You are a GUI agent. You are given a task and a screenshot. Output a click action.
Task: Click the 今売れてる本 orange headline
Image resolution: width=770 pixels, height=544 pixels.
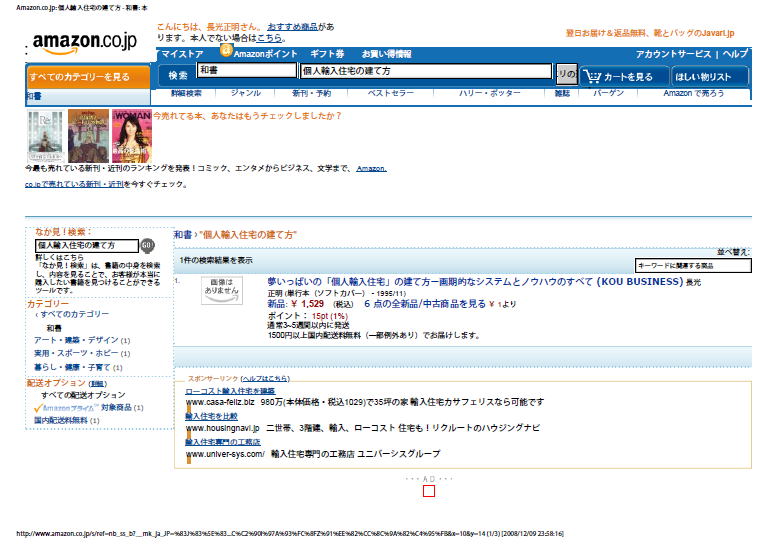click(x=247, y=116)
